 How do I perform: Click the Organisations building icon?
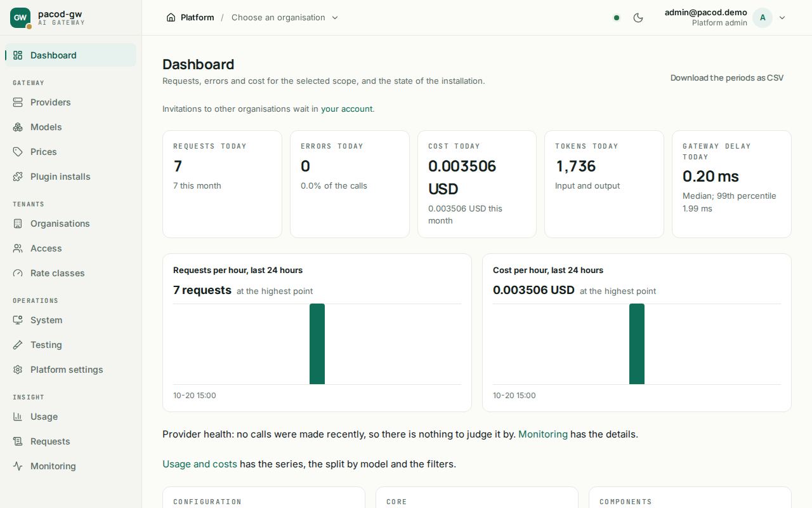[18, 224]
